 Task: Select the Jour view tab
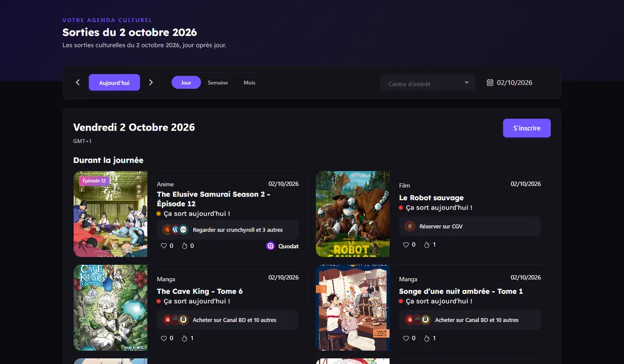[x=186, y=83]
